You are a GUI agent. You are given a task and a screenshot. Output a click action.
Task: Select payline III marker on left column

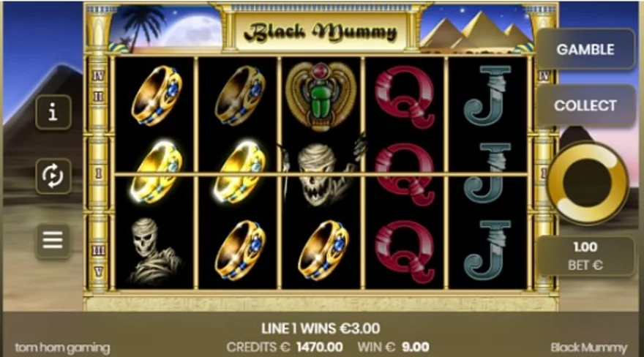click(x=99, y=250)
